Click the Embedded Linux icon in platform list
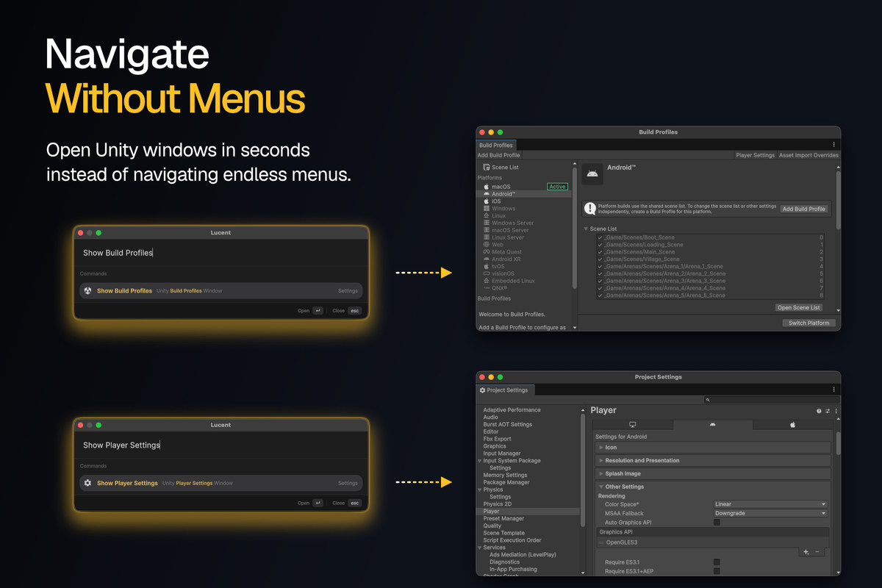The image size is (882, 588). click(x=487, y=281)
